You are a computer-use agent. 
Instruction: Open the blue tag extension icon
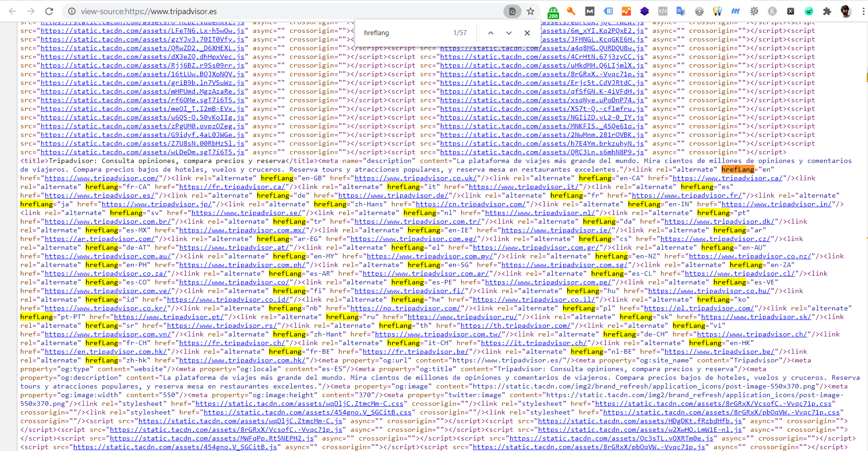click(x=608, y=11)
